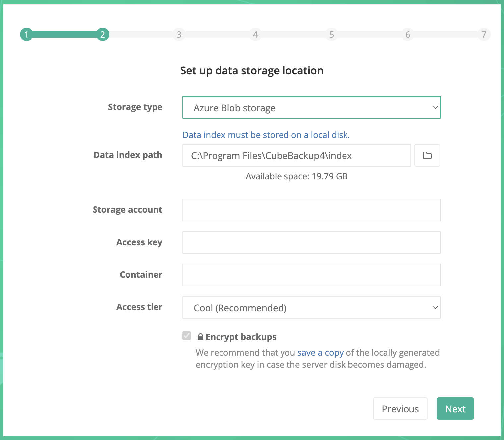The width and height of the screenshot is (504, 440).
Task: Click the save a copy link
Action: click(320, 352)
